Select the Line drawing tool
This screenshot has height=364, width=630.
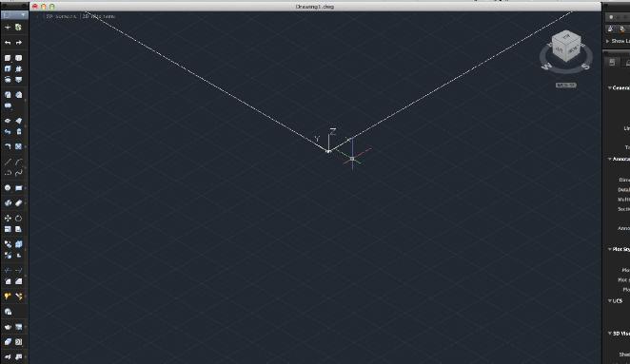(x=8, y=162)
